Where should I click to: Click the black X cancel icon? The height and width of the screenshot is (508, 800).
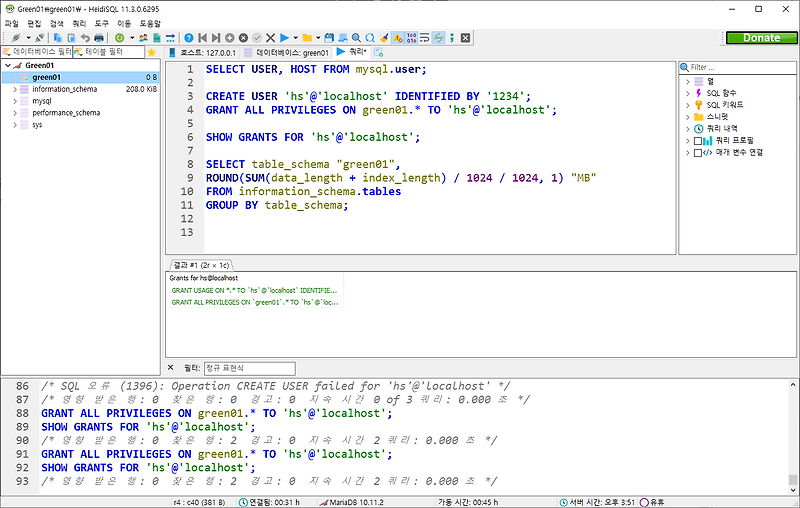[271, 37]
